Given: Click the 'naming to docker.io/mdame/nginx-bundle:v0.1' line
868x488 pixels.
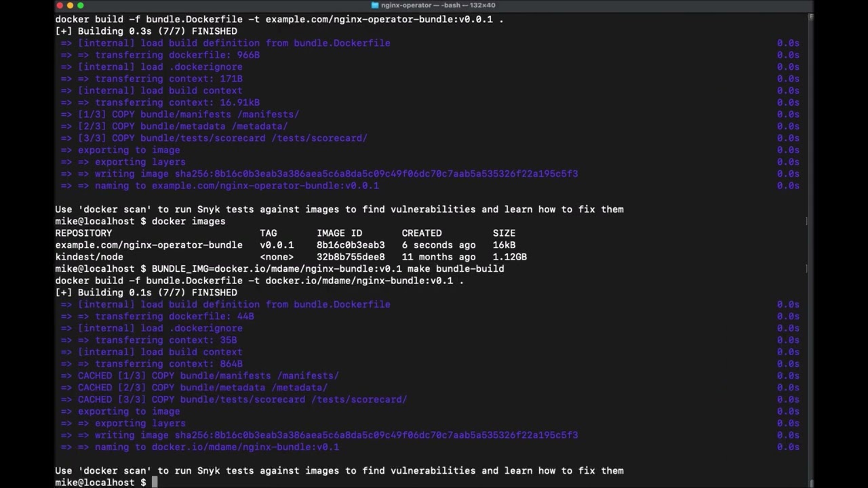Looking at the screenshot, I should [199, 447].
